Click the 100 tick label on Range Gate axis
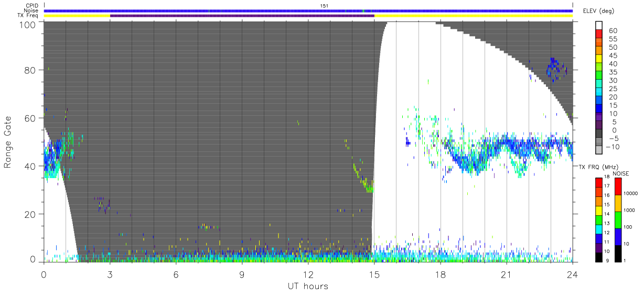The width and height of the screenshot is (644, 297). [x=27, y=24]
